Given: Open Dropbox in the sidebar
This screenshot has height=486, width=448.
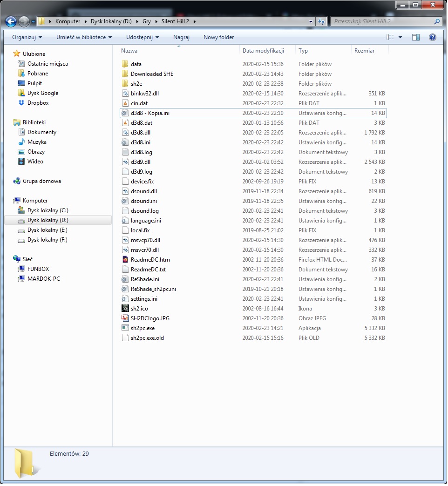Looking at the screenshot, I should (38, 102).
